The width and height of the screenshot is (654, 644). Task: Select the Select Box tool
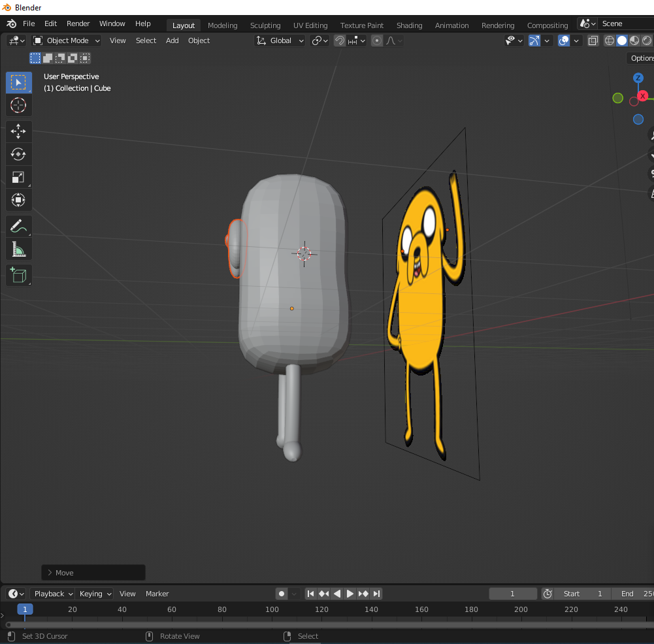click(x=18, y=82)
